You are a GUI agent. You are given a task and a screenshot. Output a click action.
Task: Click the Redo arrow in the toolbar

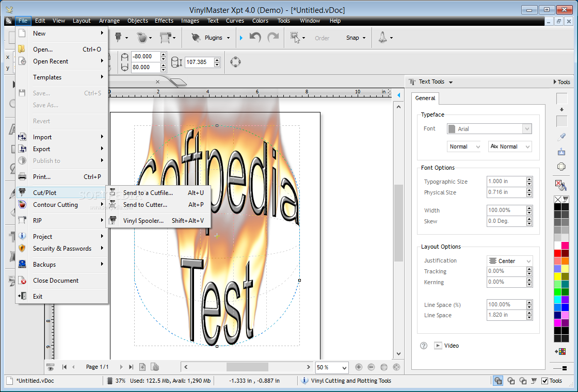(273, 38)
